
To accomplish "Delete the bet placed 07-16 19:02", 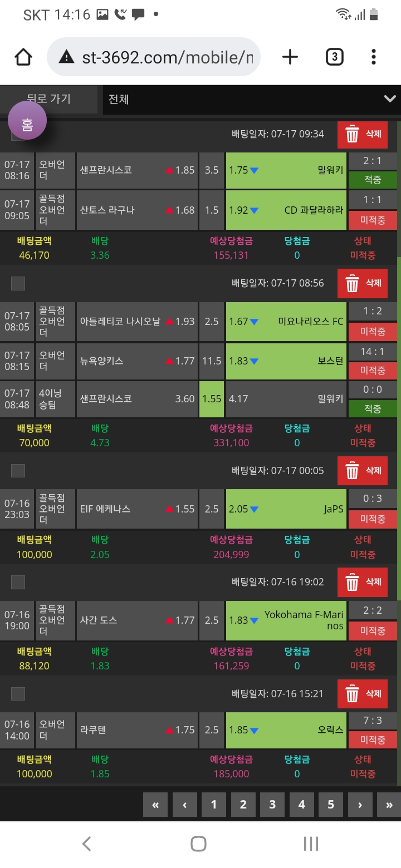I will [x=362, y=582].
